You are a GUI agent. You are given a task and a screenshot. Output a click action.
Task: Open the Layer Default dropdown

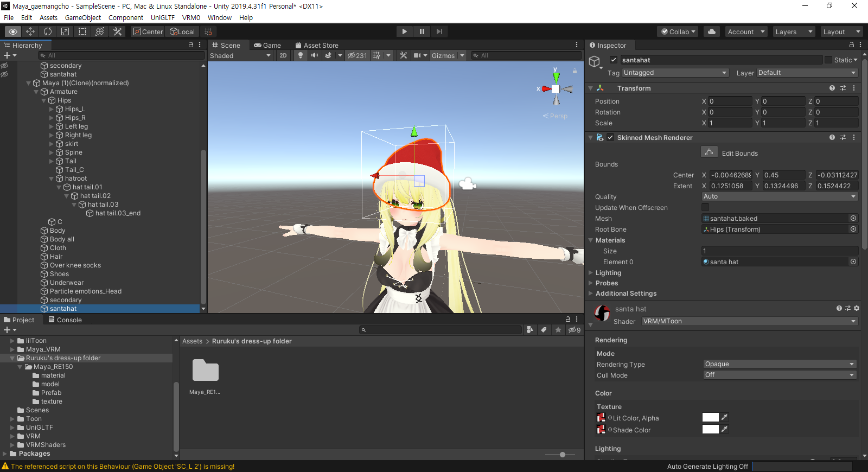[807, 73]
